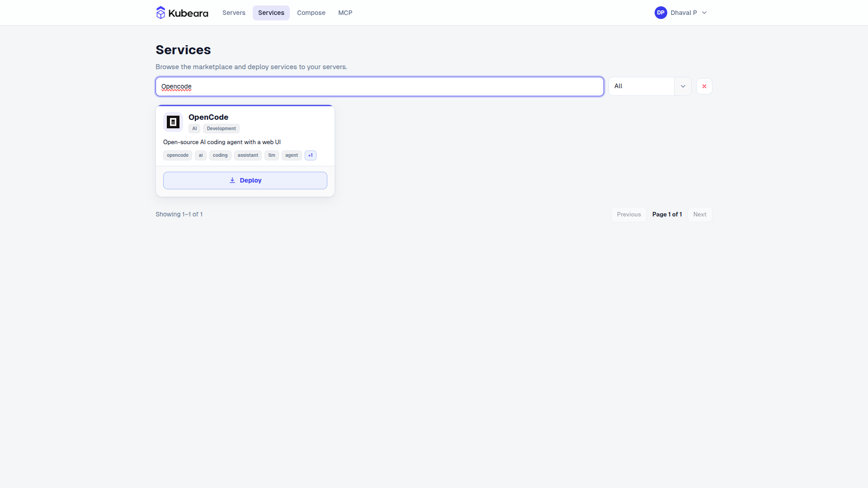Select the lowercase ai tag
The width and height of the screenshot is (868, 488).
(201, 155)
